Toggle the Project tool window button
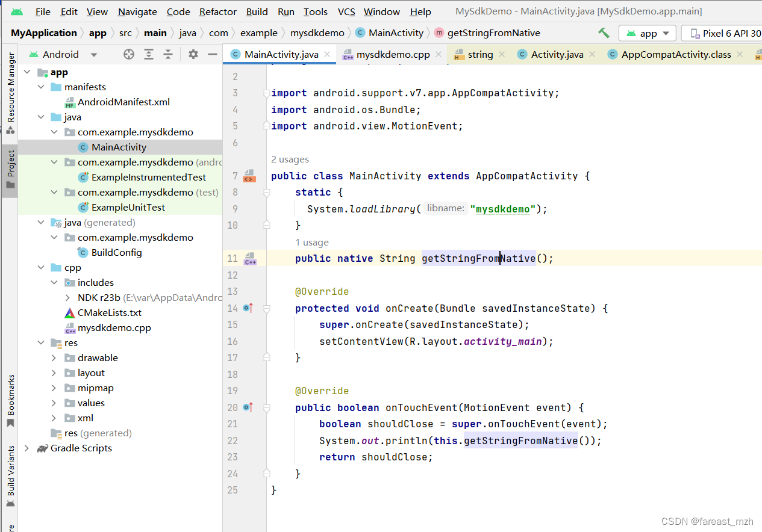The image size is (762, 532). point(10,170)
